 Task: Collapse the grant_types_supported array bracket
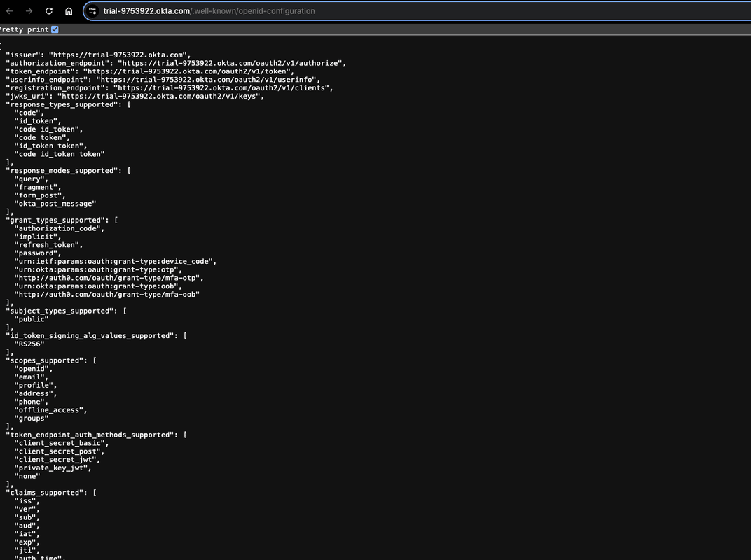coord(116,219)
